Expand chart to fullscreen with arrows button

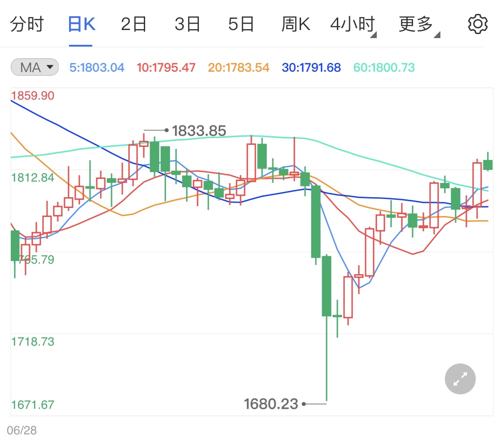tap(460, 379)
